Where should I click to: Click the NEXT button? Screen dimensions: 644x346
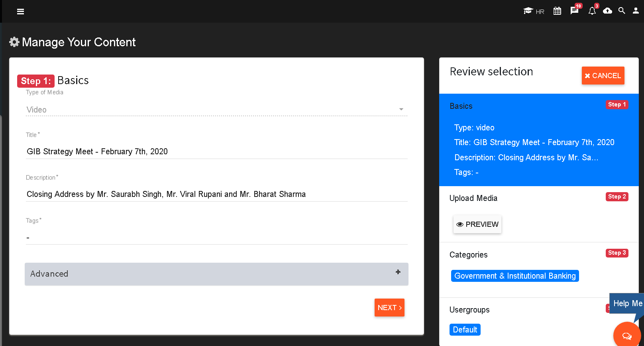(x=389, y=308)
